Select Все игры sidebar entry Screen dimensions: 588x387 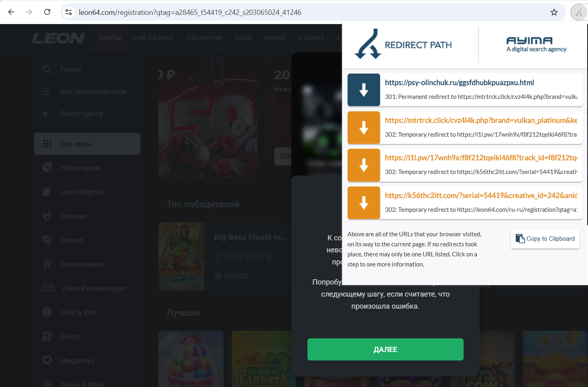click(x=87, y=144)
